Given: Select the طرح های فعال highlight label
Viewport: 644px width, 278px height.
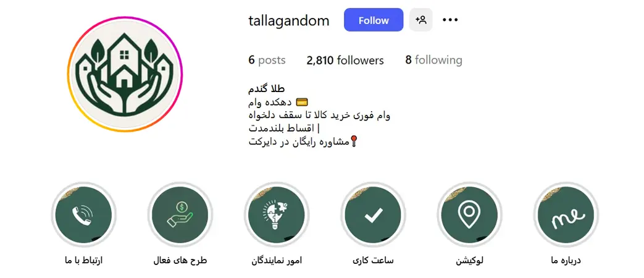Looking at the screenshot, I should pyautogui.click(x=180, y=261).
